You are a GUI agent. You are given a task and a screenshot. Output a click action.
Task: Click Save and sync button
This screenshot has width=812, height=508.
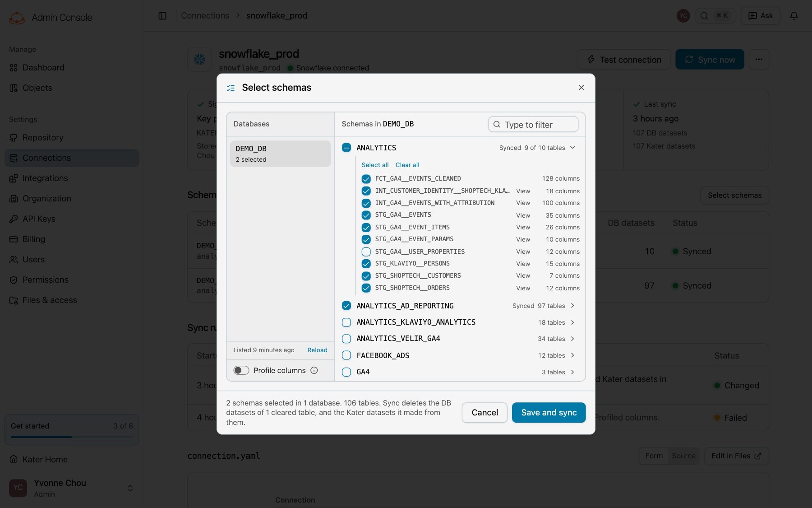pos(549,413)
